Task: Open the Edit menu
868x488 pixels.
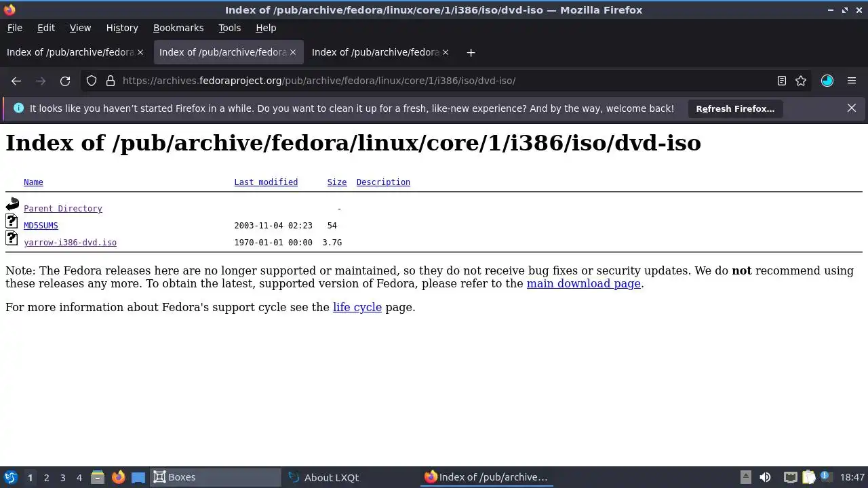Action: 46,28
